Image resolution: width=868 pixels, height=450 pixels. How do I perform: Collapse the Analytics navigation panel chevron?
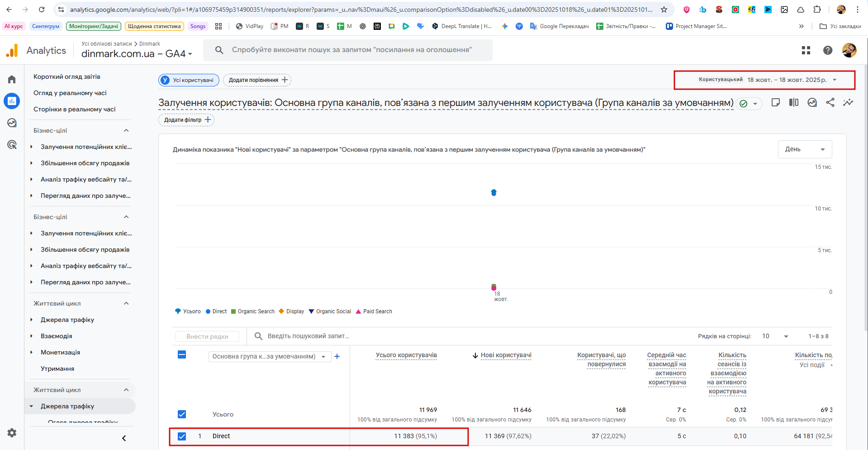point(124,438)
